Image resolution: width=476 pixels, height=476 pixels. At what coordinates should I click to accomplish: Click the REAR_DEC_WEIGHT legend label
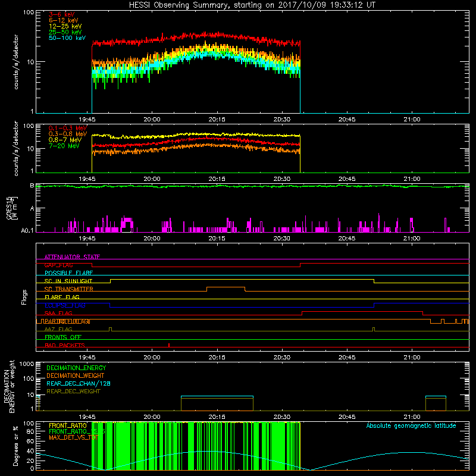(x=73, y=392)
